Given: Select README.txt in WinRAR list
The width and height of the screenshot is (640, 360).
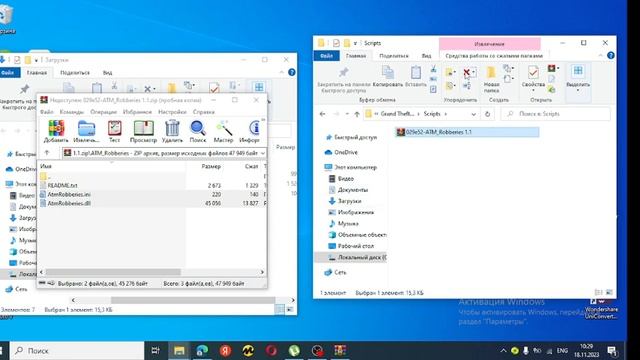Looking at the screenshot, I should (62, 185).
